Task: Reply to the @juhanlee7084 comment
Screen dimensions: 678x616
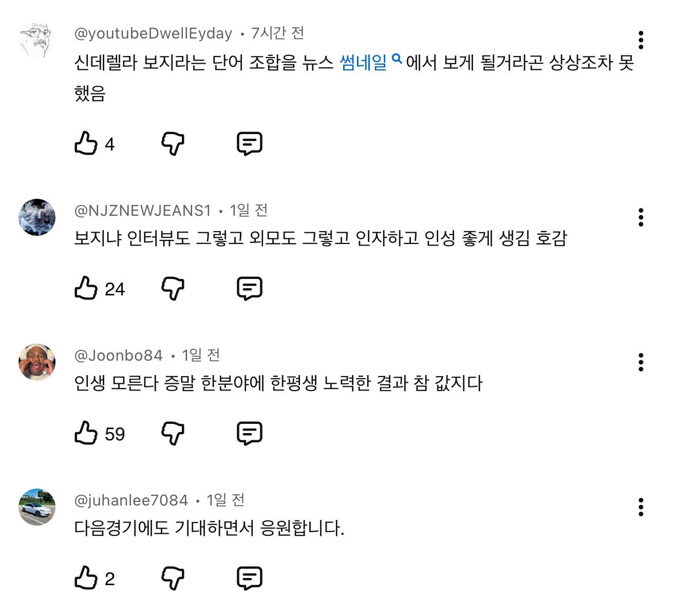Action: (250, 578)
